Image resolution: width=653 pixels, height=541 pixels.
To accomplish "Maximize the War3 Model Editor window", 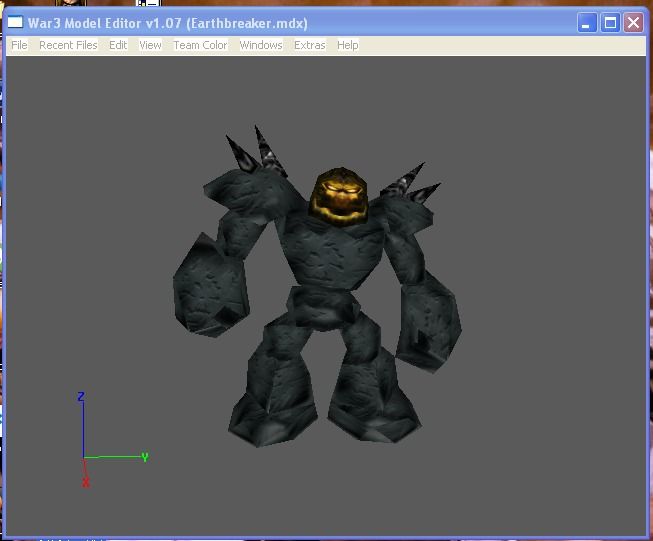I will [x=610, y=22].
